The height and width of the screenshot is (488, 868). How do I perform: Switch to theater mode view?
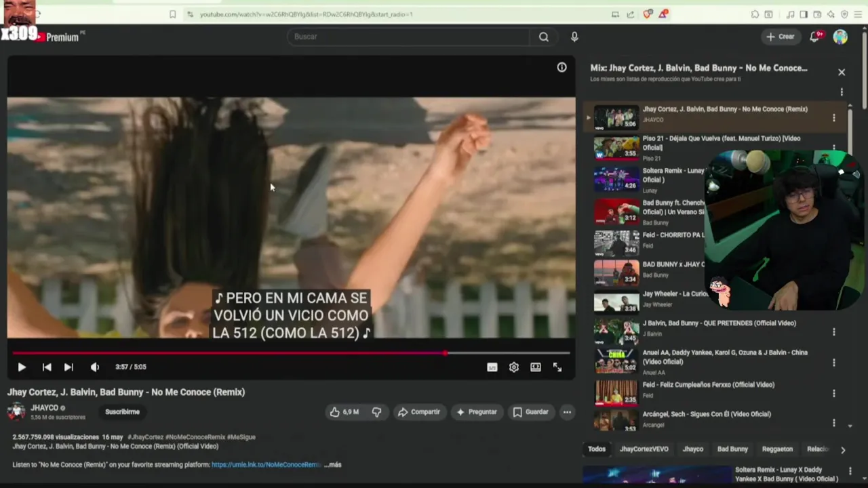[x=536, y=367]
